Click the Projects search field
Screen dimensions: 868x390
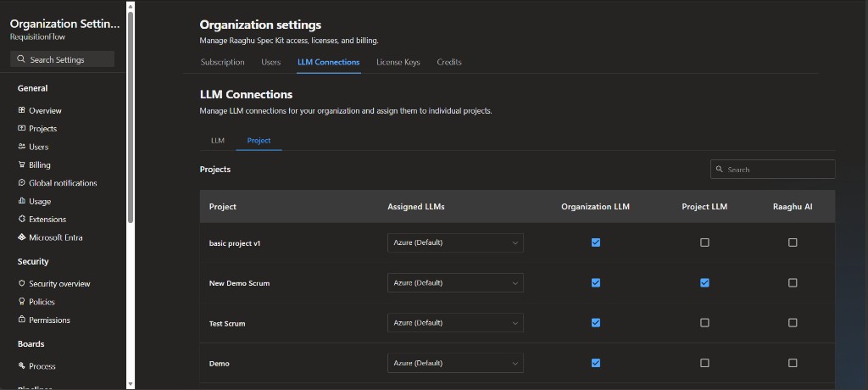tap(773, 169)
